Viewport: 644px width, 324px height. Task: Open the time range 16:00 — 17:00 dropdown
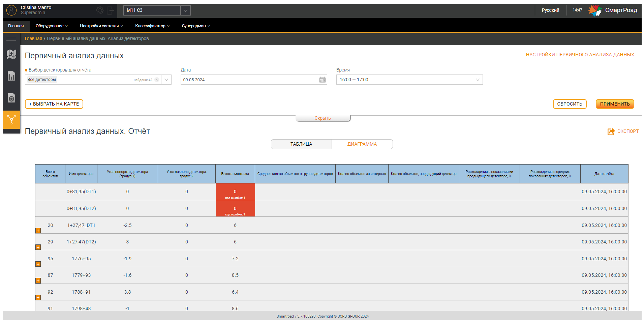(x=409, y=80)
